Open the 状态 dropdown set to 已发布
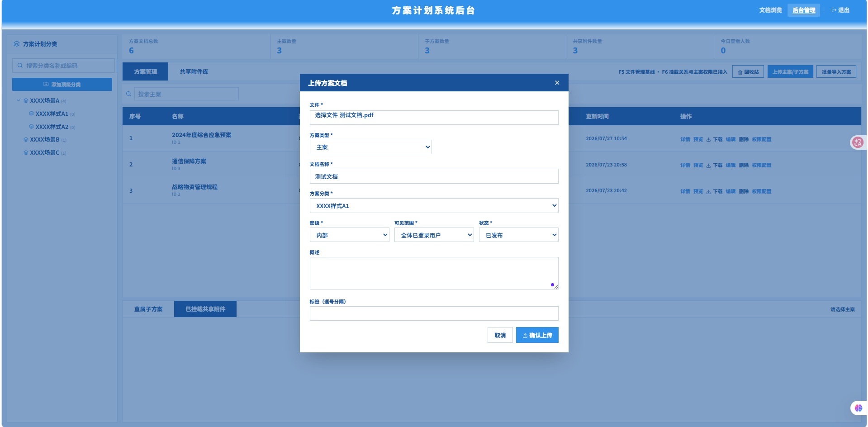 (x=518, y=235)
